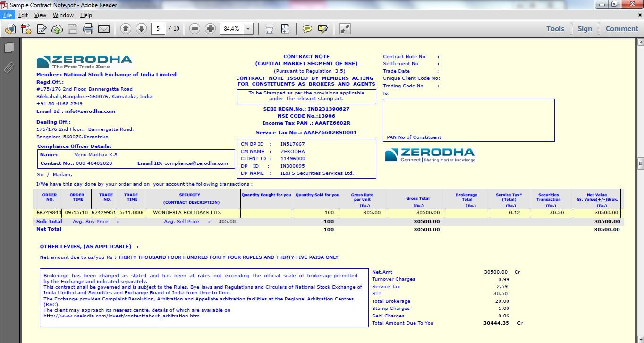
Task: Click DP ID value IN300095
Action: click(293, 166)
